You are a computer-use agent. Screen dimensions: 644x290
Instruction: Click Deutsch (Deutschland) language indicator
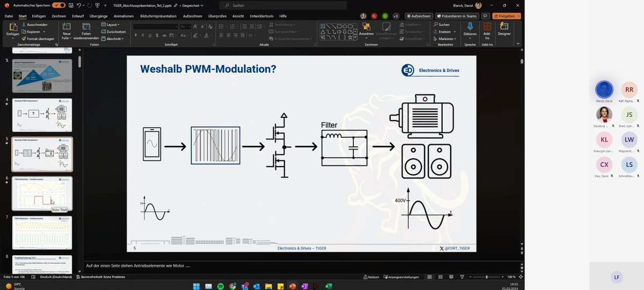click(55, 277)
